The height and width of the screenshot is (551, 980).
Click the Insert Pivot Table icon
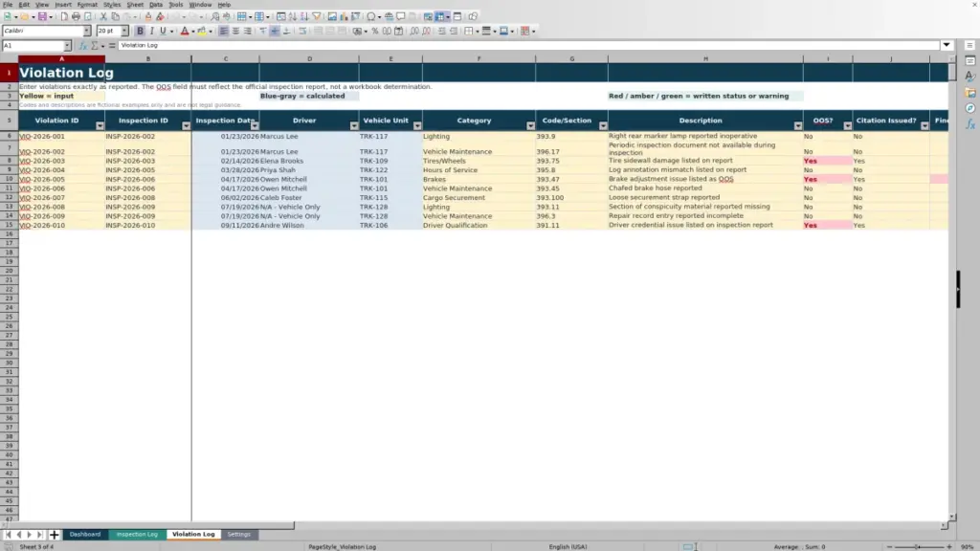pos(355,17)
